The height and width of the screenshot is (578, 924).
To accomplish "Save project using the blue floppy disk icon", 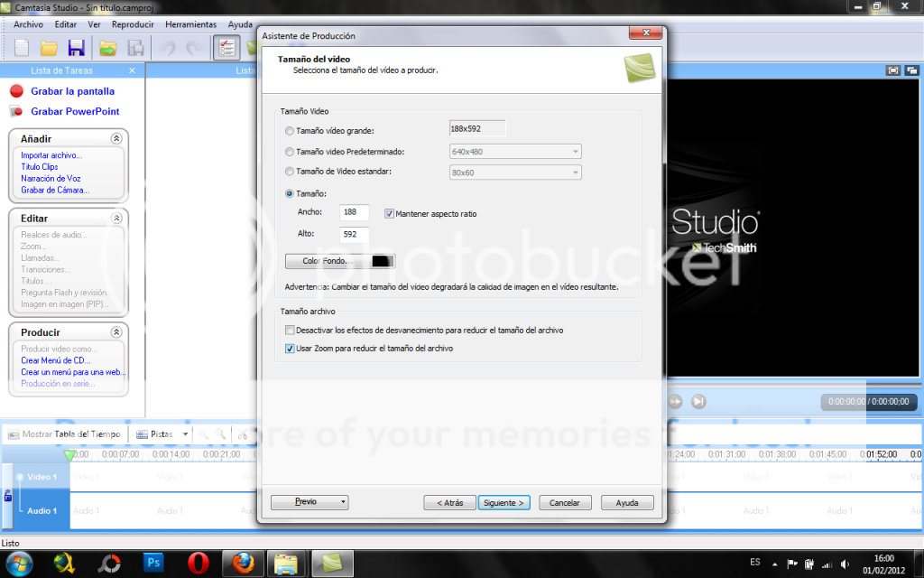I will [77, 48].
